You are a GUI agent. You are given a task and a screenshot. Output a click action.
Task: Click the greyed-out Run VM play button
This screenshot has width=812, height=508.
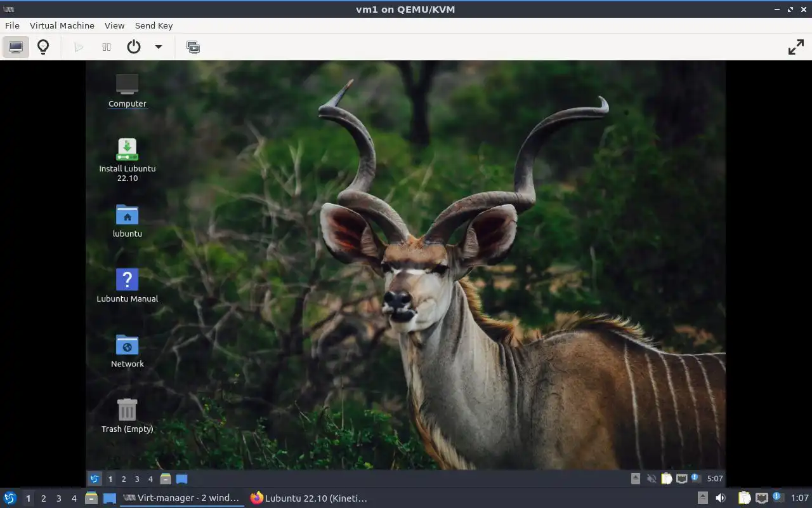[79, 47]
